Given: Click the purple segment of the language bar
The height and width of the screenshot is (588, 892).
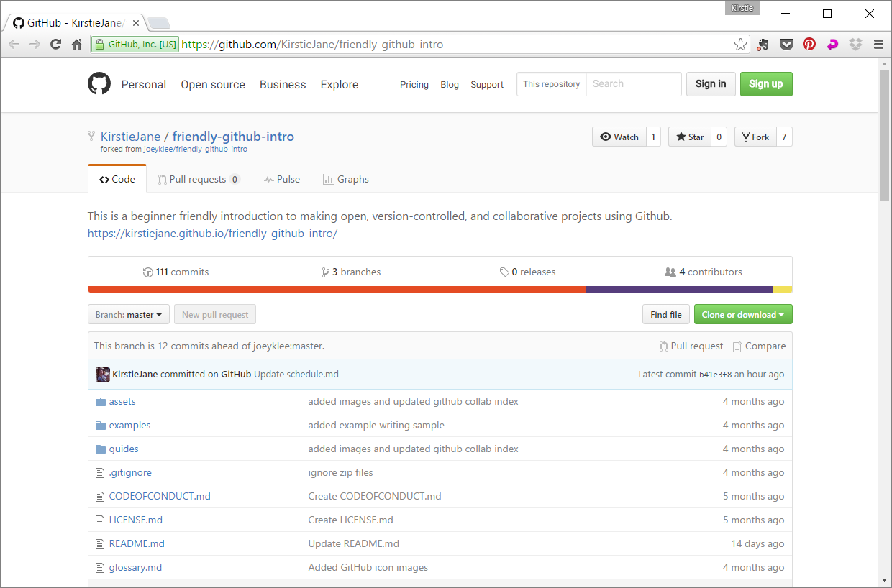Looking at the screenshot, I should point(679,290).
